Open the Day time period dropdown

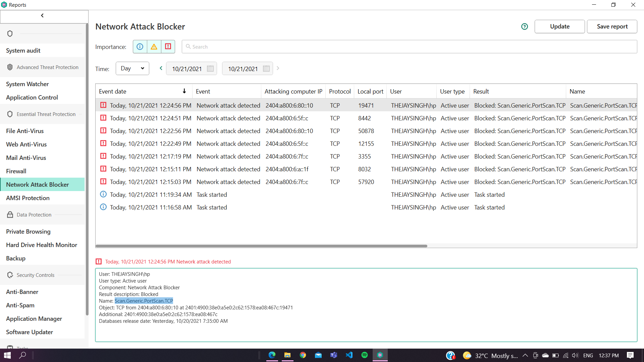(132, 68)
